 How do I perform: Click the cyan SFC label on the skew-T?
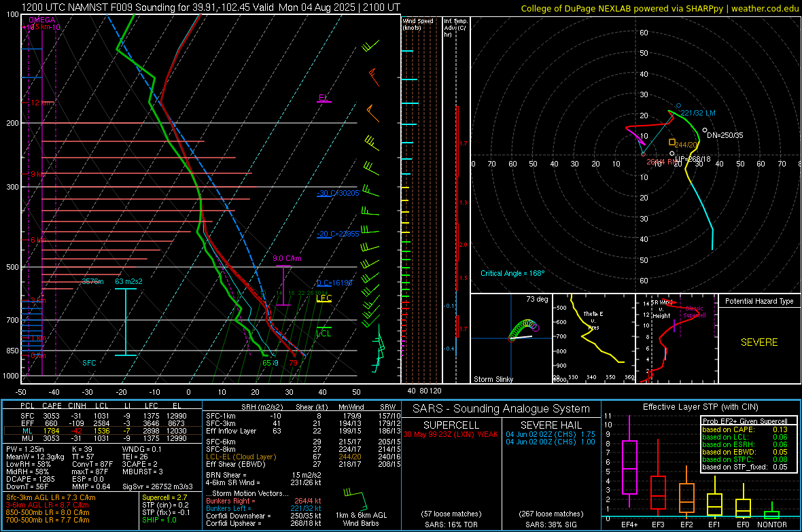tap(89, 363)
